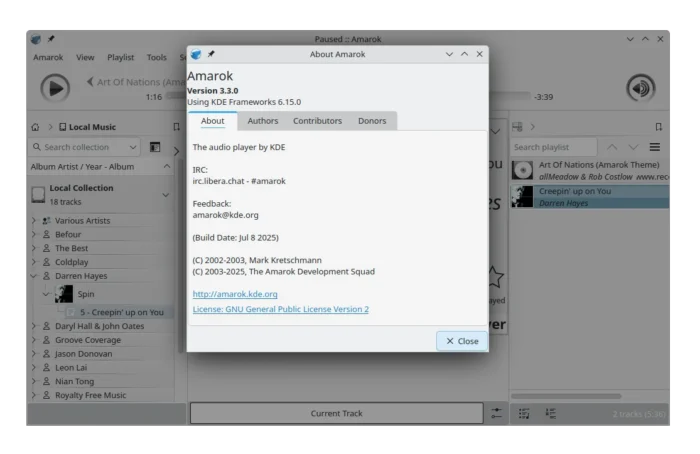
Task: Click previous search result up arrow in playlist
Action: tap(612, 147)
